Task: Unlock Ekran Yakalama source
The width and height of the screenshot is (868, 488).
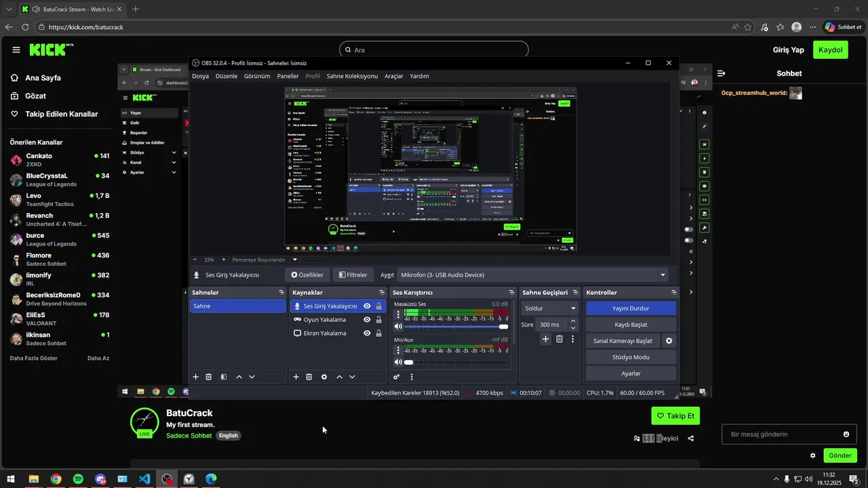Action: (x=378, y=333)
